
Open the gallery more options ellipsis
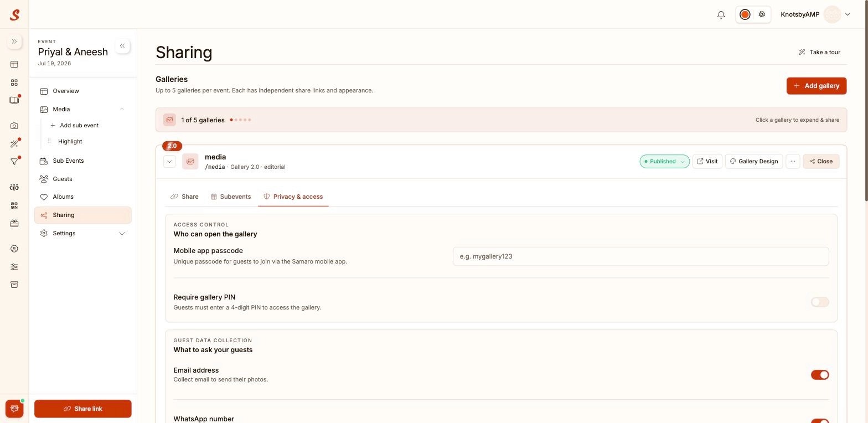pos(793,161)
